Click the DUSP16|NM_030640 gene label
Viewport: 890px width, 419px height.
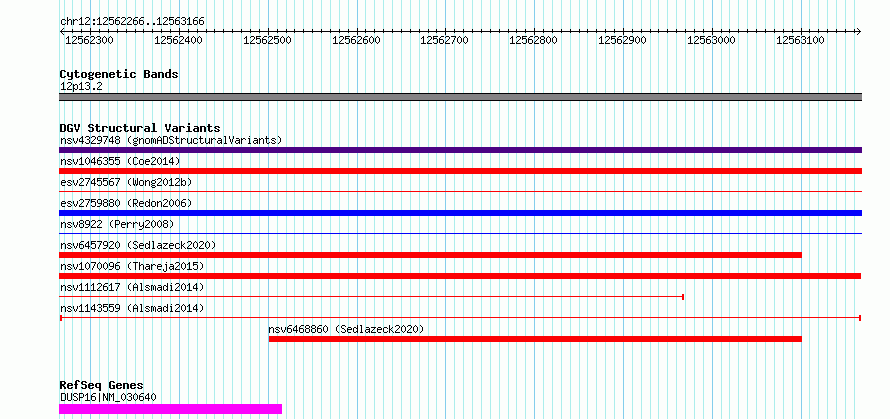pyautogui.click(x=108, y=397)
